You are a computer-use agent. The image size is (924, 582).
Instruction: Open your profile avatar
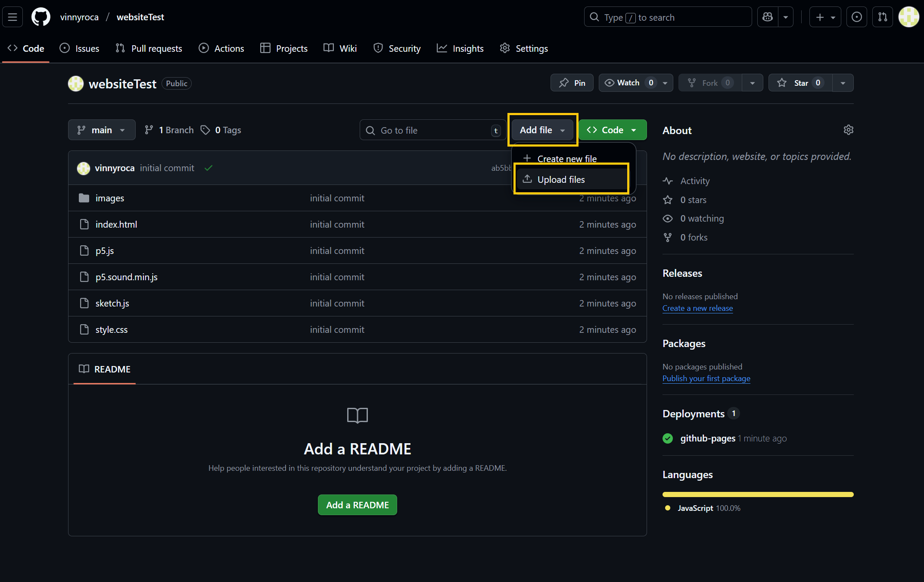pos(908,17)
